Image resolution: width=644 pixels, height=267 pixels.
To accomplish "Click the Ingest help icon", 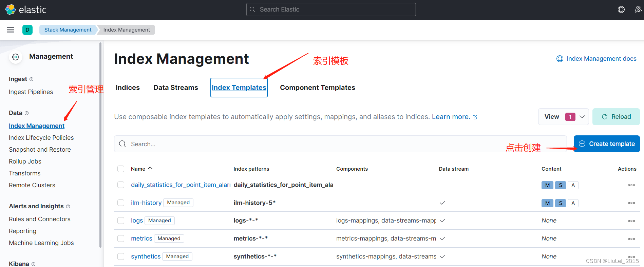I will [32, 79].
